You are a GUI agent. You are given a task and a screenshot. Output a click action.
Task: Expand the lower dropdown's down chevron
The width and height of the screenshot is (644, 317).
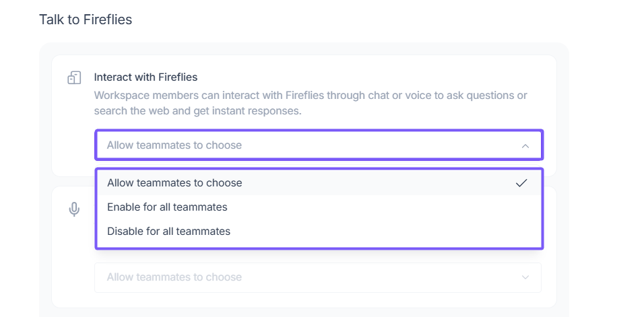(525, 277)
